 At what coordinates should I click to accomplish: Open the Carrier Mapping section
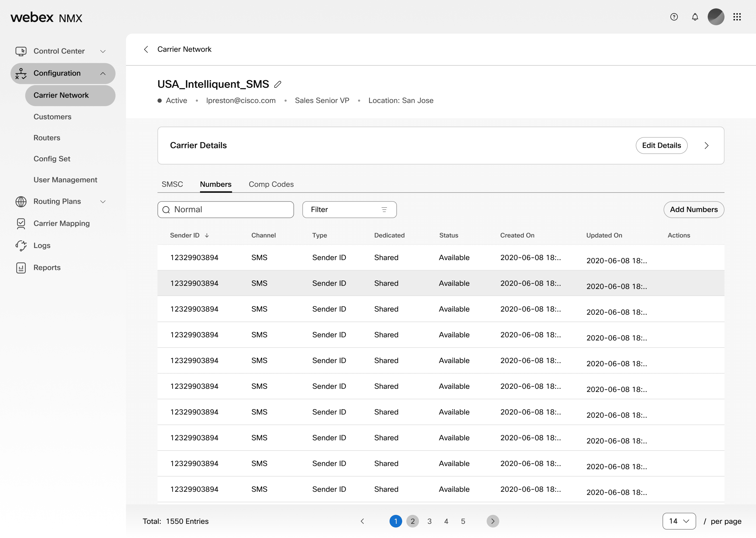tap(62, 224)
